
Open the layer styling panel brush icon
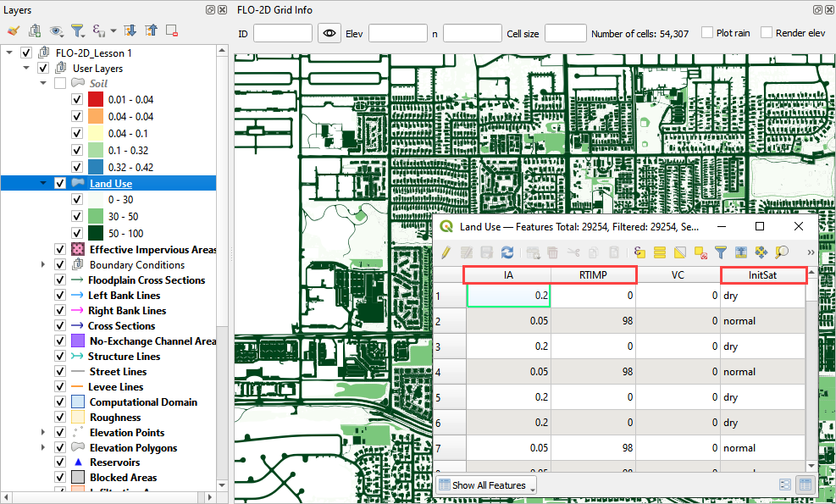tap(13, 30)
